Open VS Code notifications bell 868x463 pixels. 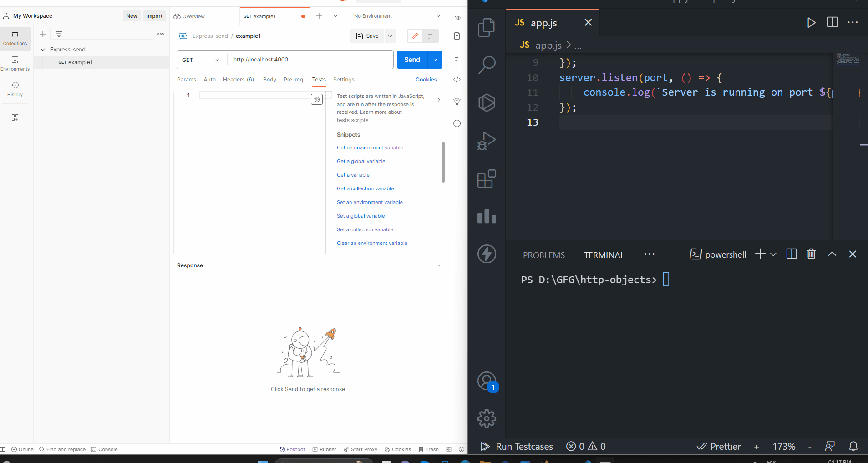(853, 446)
